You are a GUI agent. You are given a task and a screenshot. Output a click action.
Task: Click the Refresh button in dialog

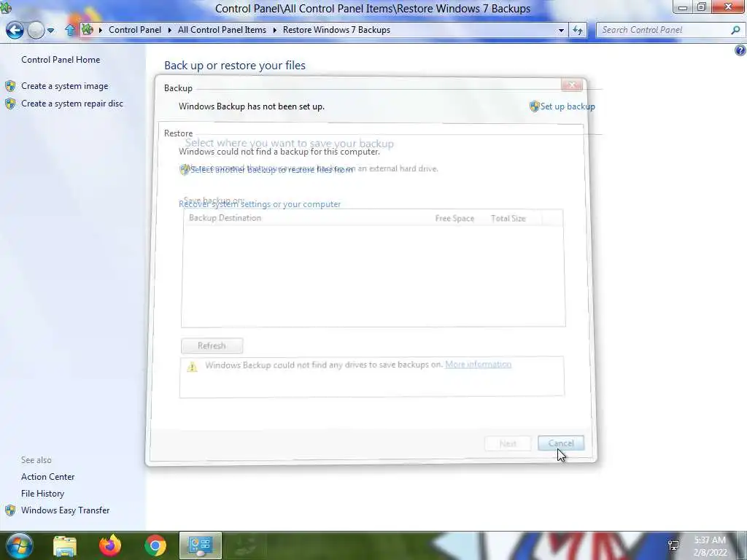pos(212,346)
